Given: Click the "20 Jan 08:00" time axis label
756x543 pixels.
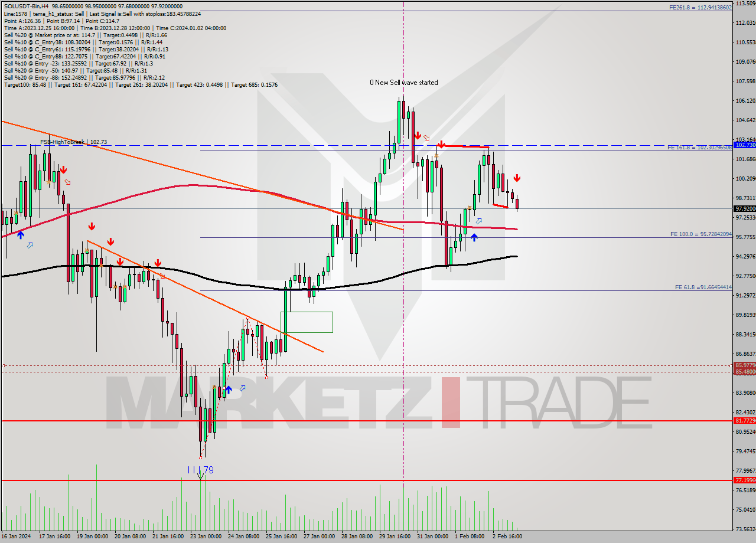Looking at the screenshot, I should pyautogui.click(x=129, y=537).
